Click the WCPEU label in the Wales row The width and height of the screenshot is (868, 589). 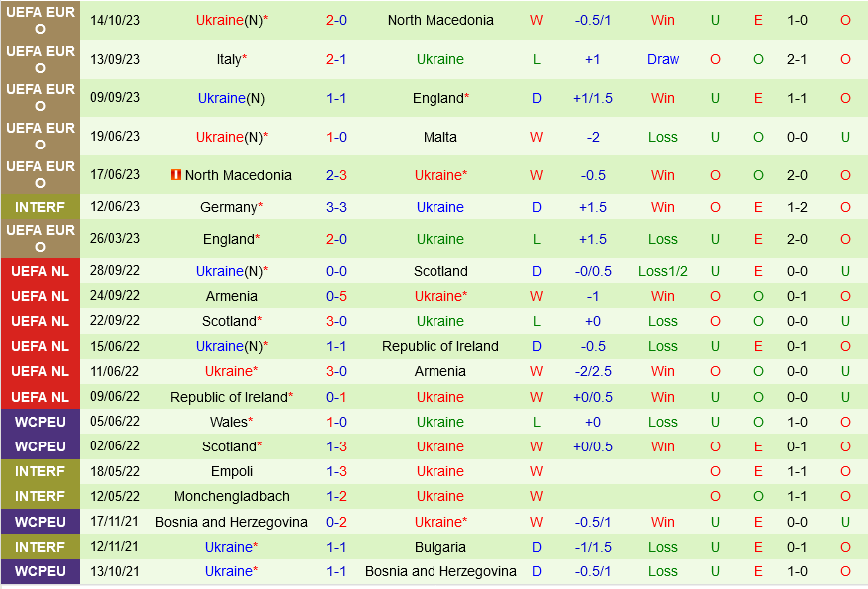[40, 422]
